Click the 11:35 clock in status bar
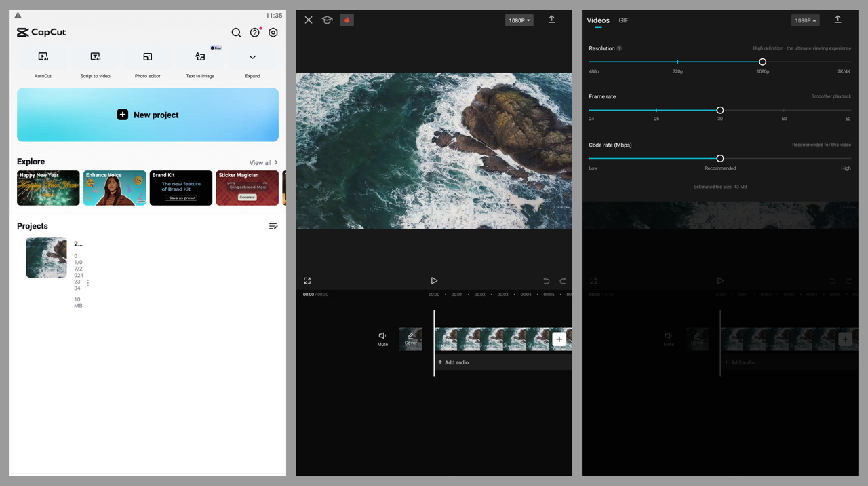 pyautogui.click(x=274, y=15)
